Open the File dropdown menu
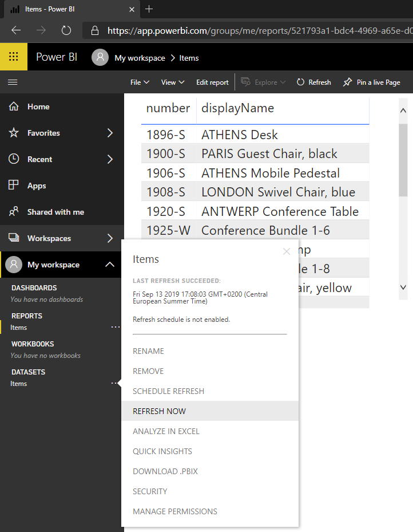413x532 pixels. coord(140,82)
